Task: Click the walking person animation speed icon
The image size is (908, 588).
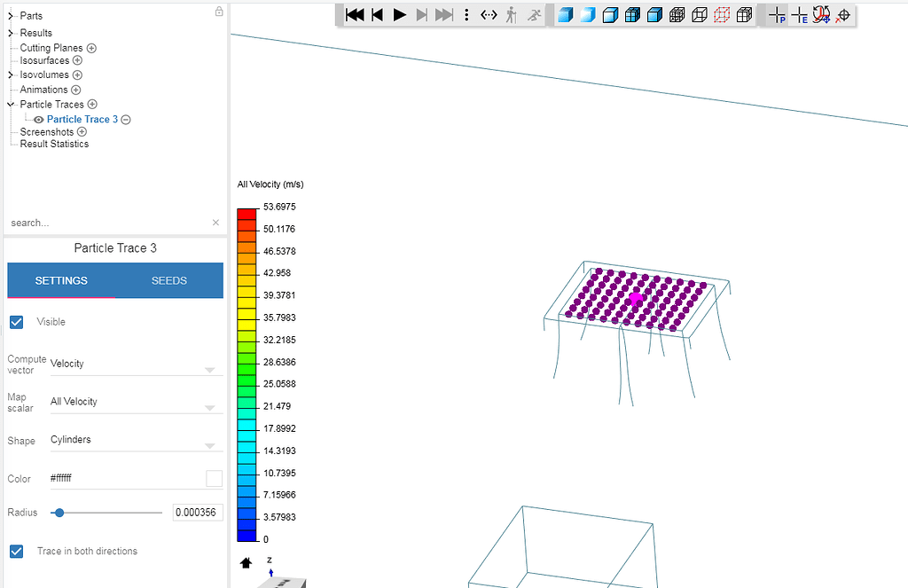Action: [x=514, y=14]
